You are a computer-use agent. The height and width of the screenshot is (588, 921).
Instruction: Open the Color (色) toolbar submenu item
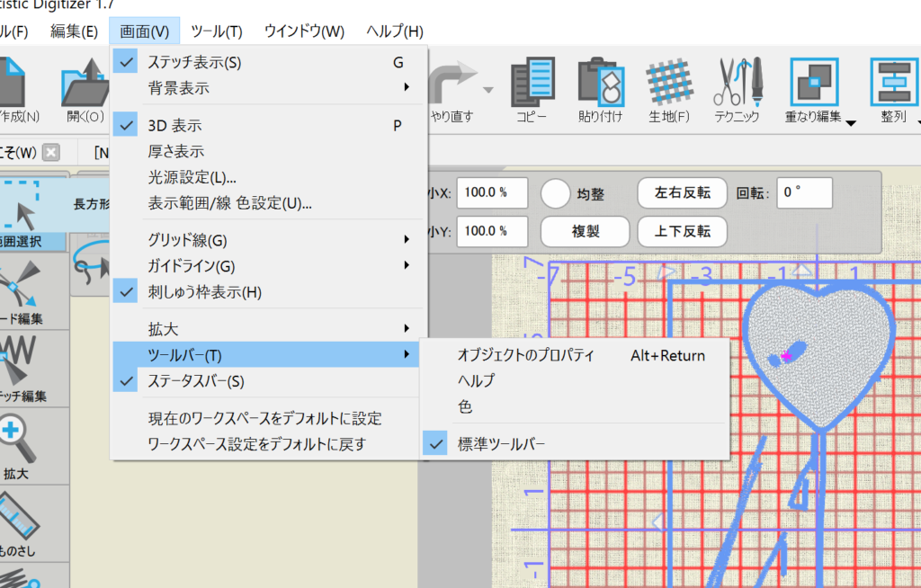(465, 407)
